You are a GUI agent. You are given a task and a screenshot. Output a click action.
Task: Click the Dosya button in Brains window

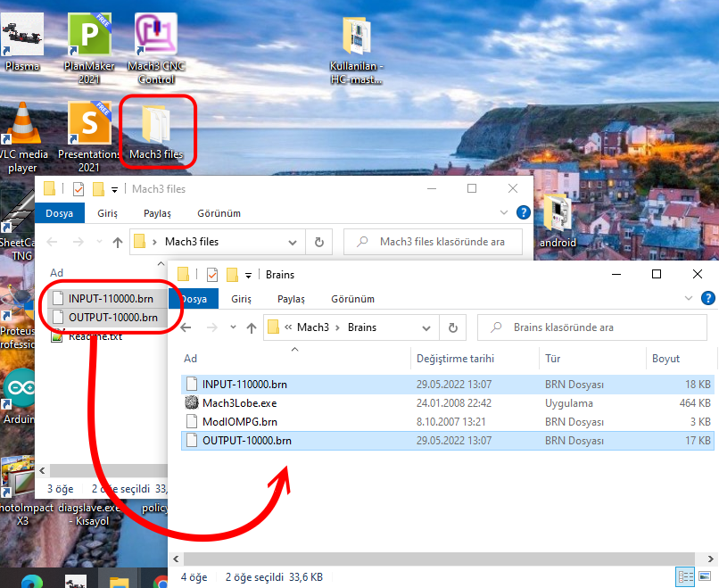(194, 299)
